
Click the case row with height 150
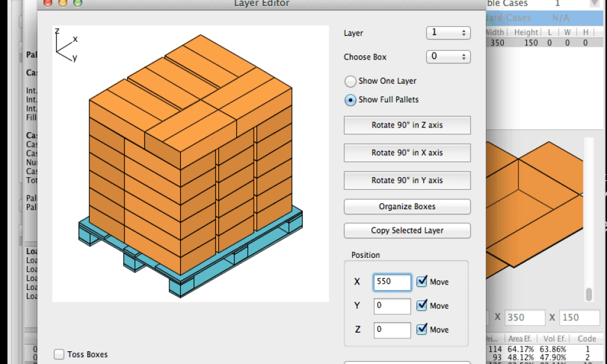[x=544, y=42]
